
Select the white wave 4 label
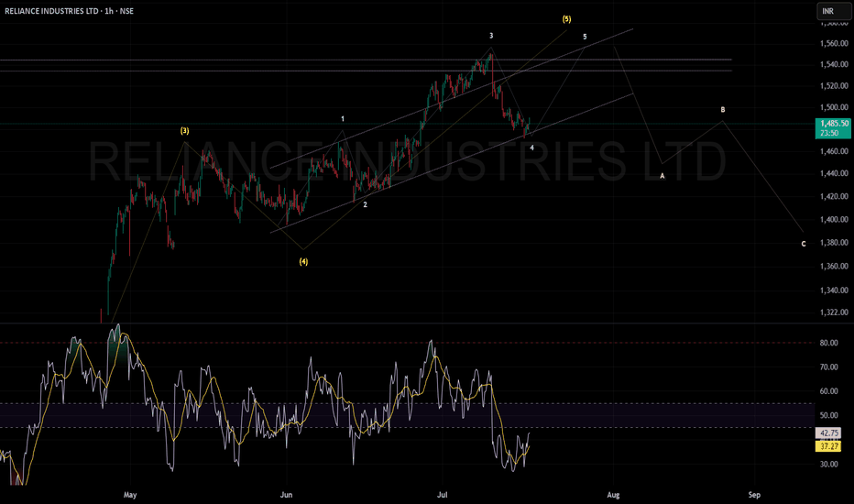[x=531, y=148]
